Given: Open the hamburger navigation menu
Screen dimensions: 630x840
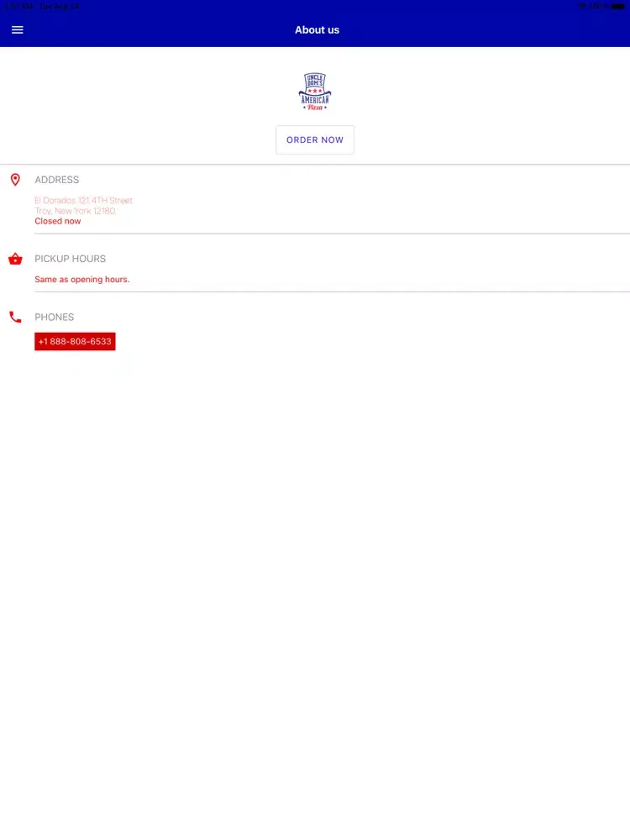Looking at the screenshot, I should (17, 30).
